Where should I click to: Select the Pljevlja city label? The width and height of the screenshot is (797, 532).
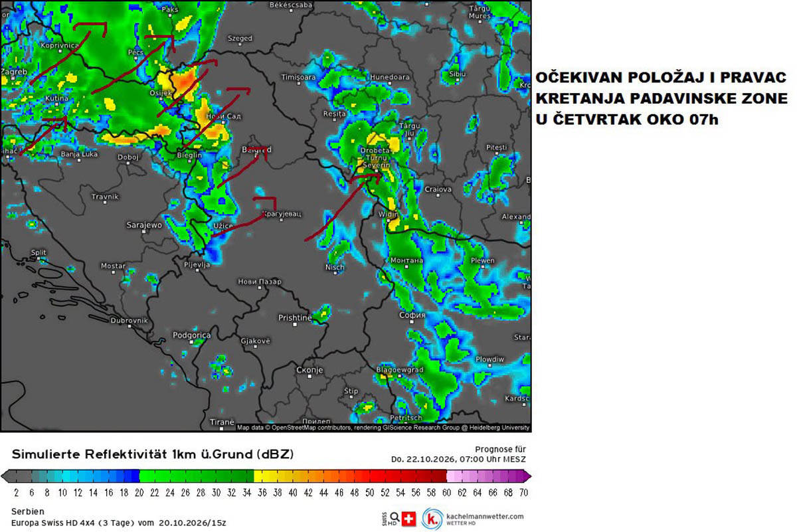pyautogui.click(x=197, y=264)
